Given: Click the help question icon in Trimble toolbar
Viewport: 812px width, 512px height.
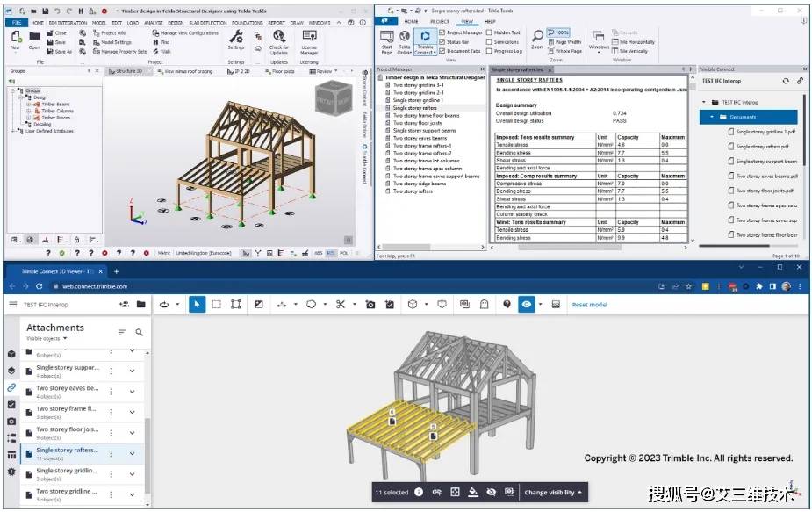Looking at the screenshot, I should [507, 304].
